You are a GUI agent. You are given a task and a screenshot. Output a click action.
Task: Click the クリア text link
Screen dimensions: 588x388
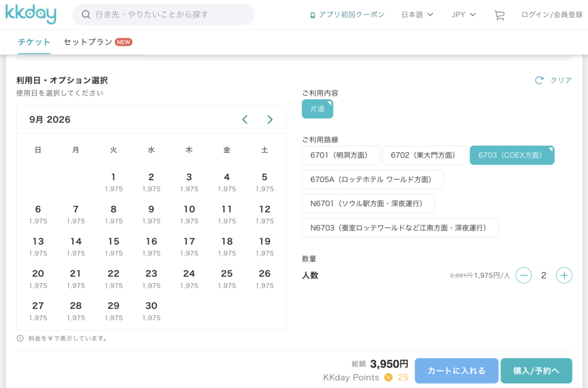pos(561,80)
